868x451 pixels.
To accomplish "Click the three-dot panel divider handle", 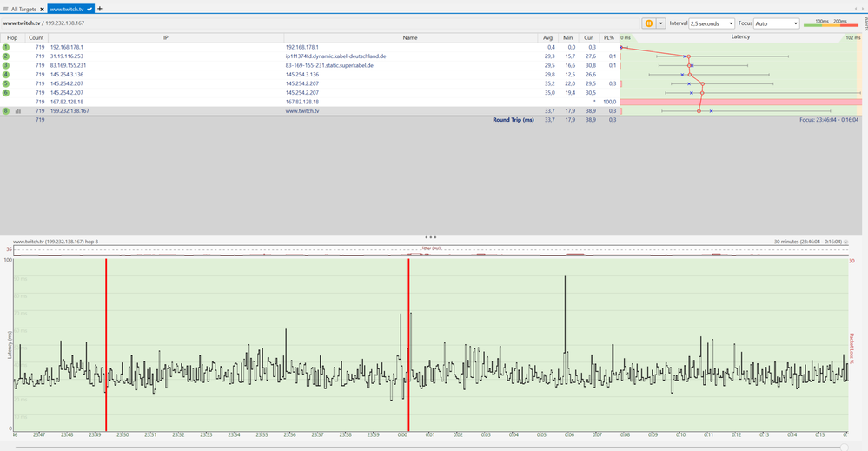I will point(430,236).
